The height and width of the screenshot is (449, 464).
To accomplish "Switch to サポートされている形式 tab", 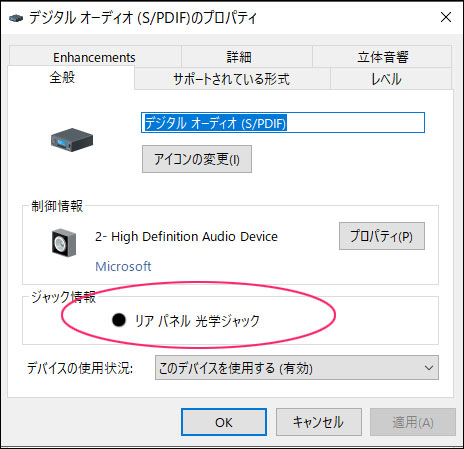I will pyautogui.click(x=232, y=79).
